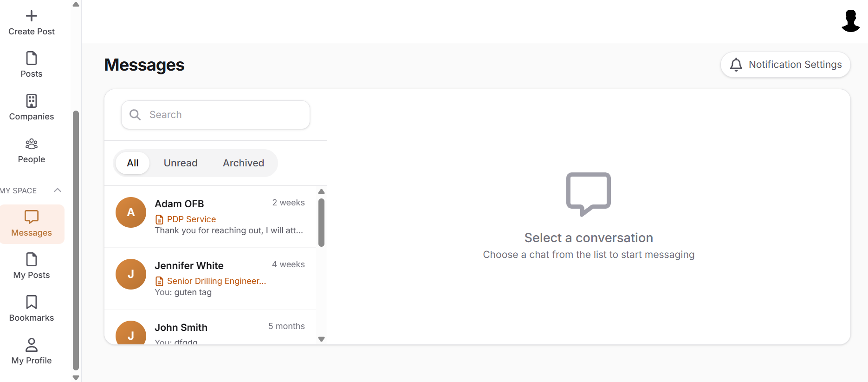Click the sidebar scrollbar thumb
Screen dimensions: 868x382
tap(76, 240)
